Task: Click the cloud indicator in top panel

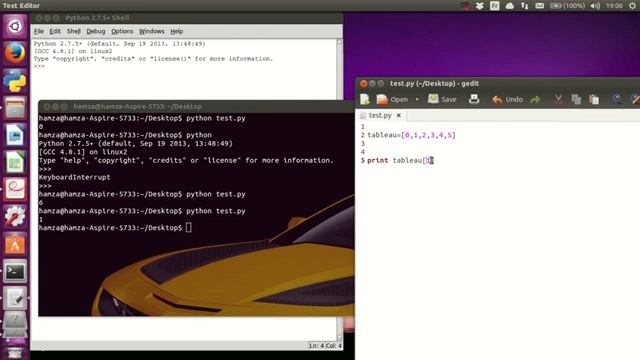Action: pos(509,6)
